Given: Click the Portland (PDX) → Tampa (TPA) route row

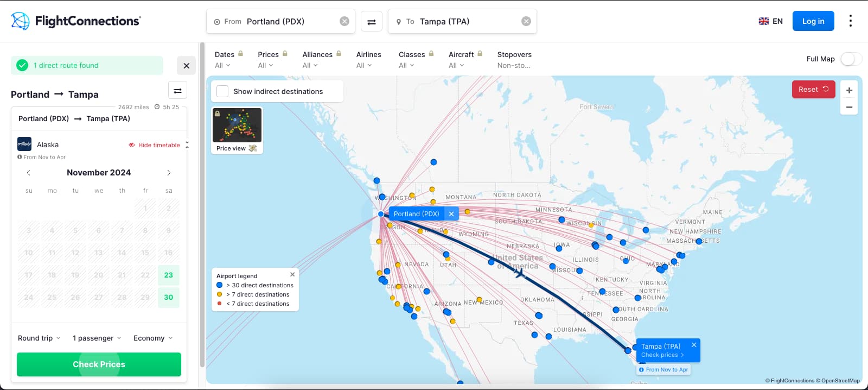Looking at the screenshot, I should click(x=99, y=118).
